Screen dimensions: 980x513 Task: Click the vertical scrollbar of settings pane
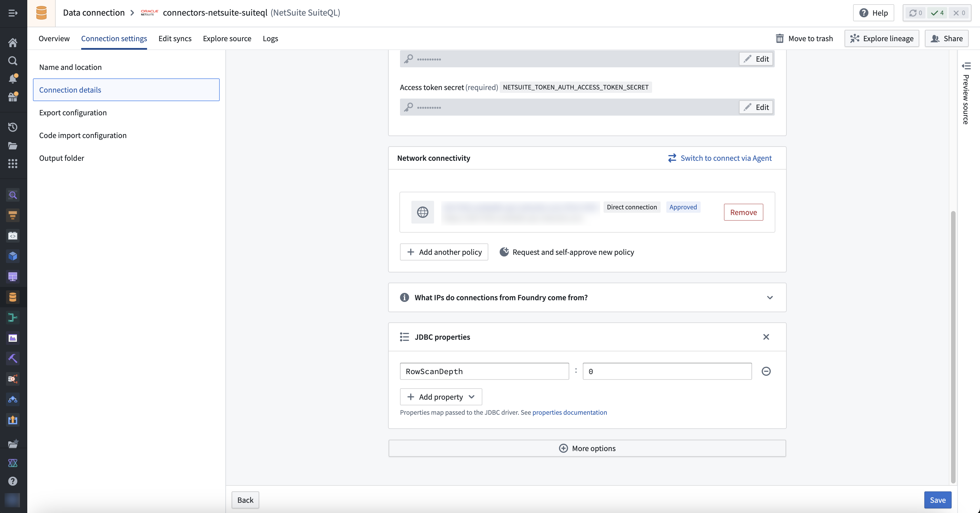pyautogui.click(x=953, y=346)
